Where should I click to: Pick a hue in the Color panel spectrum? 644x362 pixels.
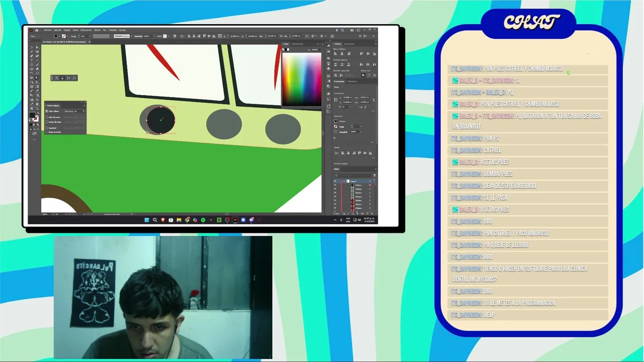pyautogui.click(x=302, y=79)
